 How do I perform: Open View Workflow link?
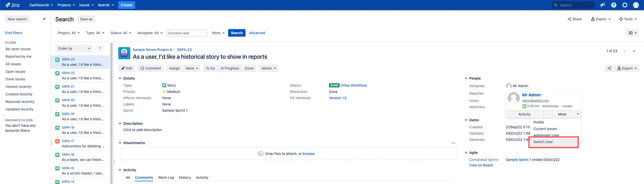coord(354,86)
